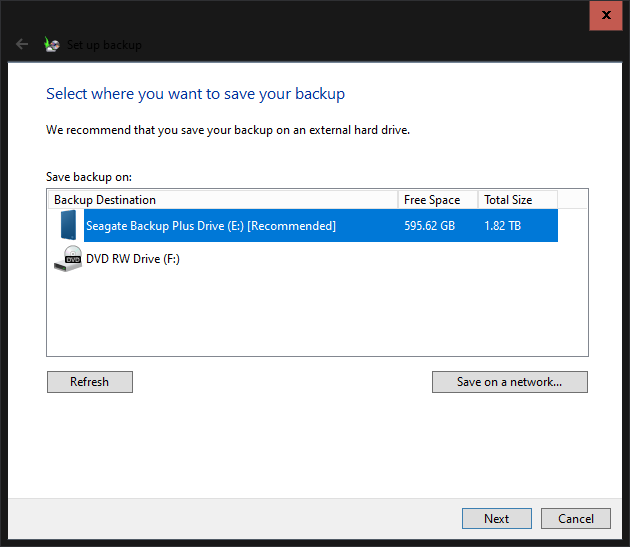
Task: Click the 595.62 GB free space value
Action: click(x=429, y=226)
